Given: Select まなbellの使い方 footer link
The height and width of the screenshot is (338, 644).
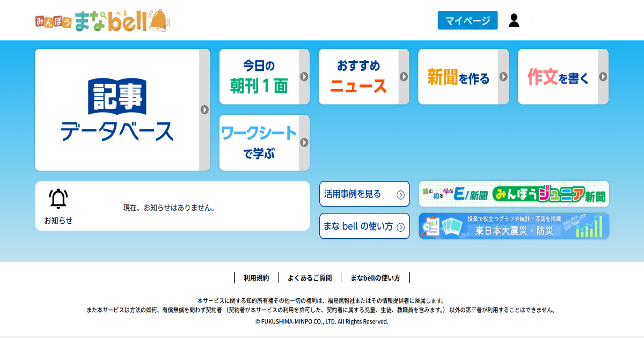Looking at the screenshot, I should tap(375, 278).
